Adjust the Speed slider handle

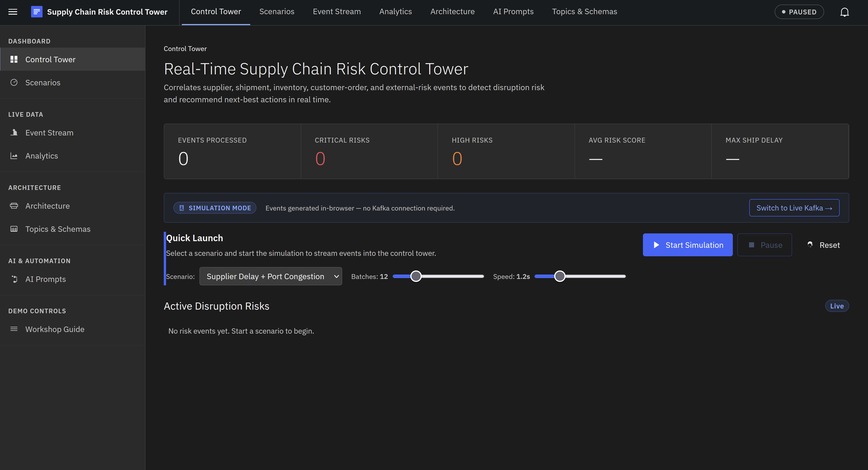(x=560, y=276)
